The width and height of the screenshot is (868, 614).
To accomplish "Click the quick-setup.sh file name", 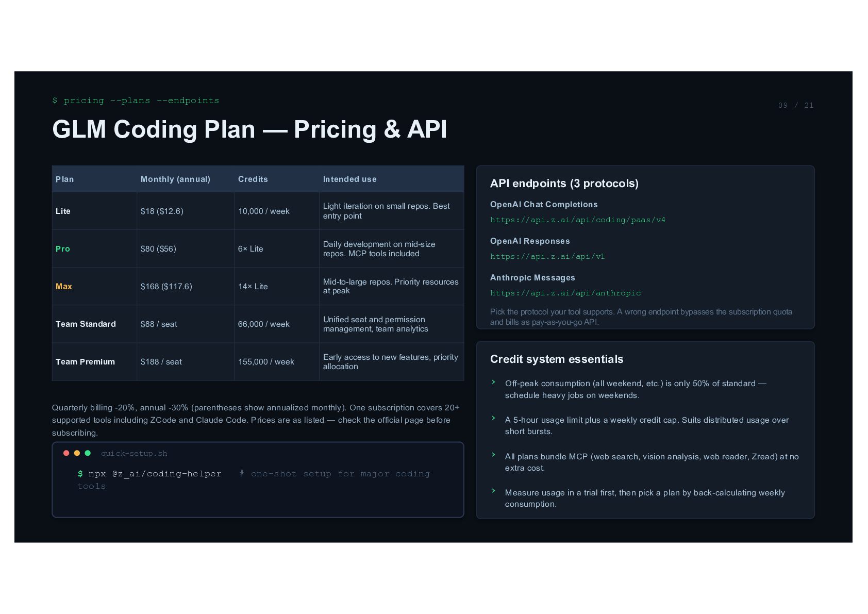I will (134, 454).
